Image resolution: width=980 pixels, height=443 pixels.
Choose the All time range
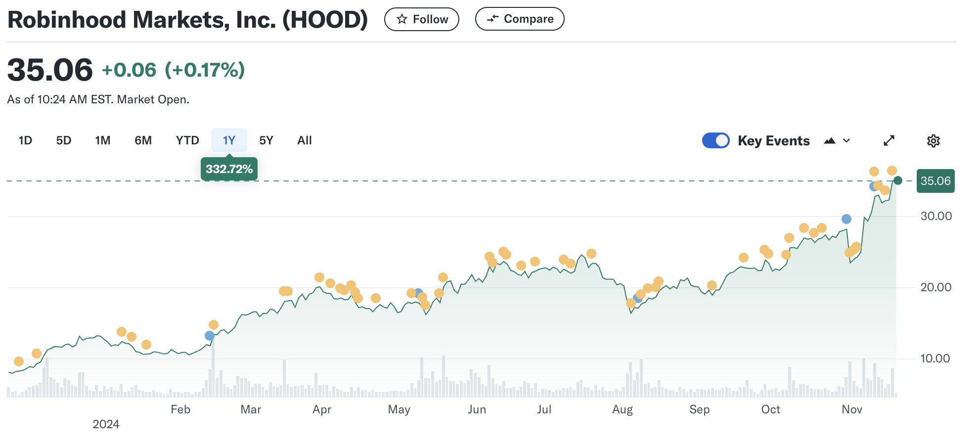point(305,141)
